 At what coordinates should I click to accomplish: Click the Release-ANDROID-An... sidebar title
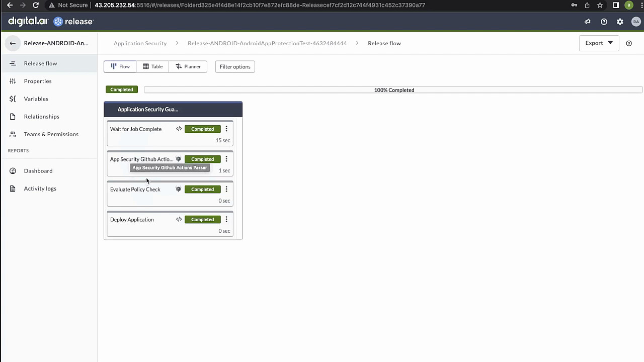(56, 43)
